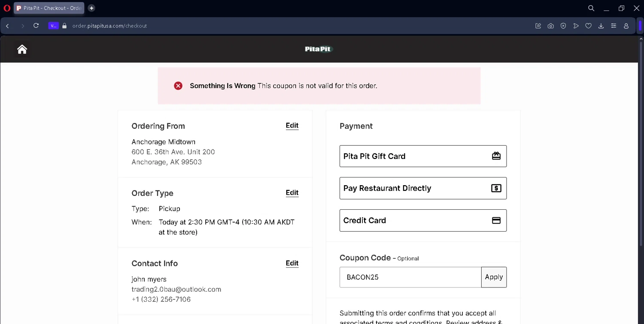Open browser downloads icon
The image size is (644, 324).
(x=601, y=26)
